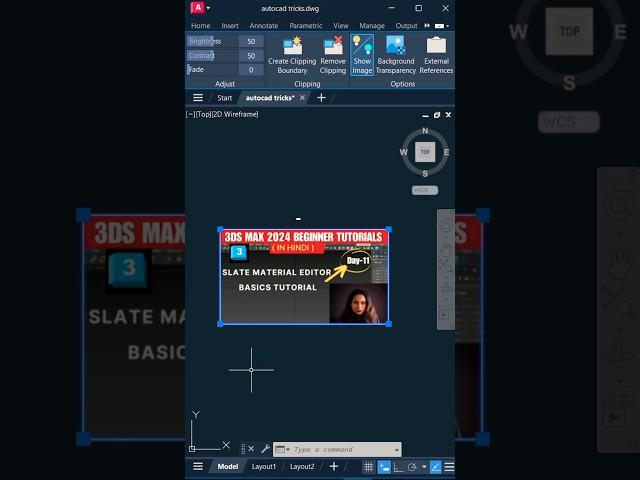The image size is (640, 480).
Task: Click the Create Clipping Boundary icon
Action: tap(292, 55)
